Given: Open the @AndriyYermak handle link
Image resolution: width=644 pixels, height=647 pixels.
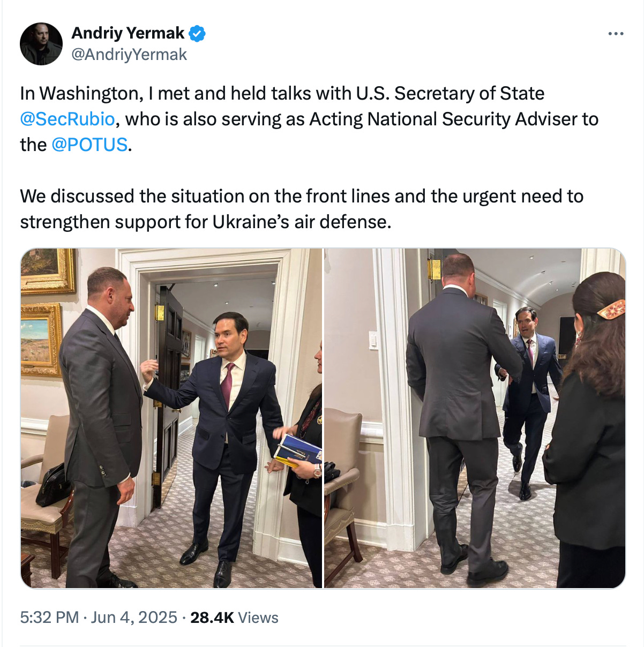Looking at the screenshot, I should tap(129, 55).
